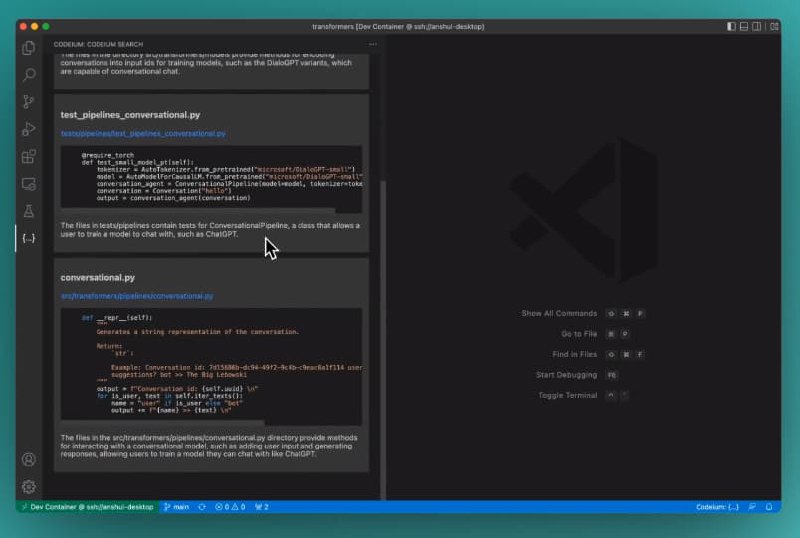Toggle the secondary side bar layout button
This screenshot has height=538, width=800.
[x=758, y=25]
